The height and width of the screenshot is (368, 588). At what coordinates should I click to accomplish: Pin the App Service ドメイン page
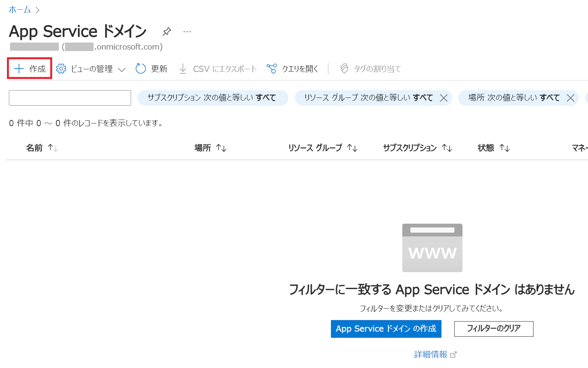[x=167, y=31]
